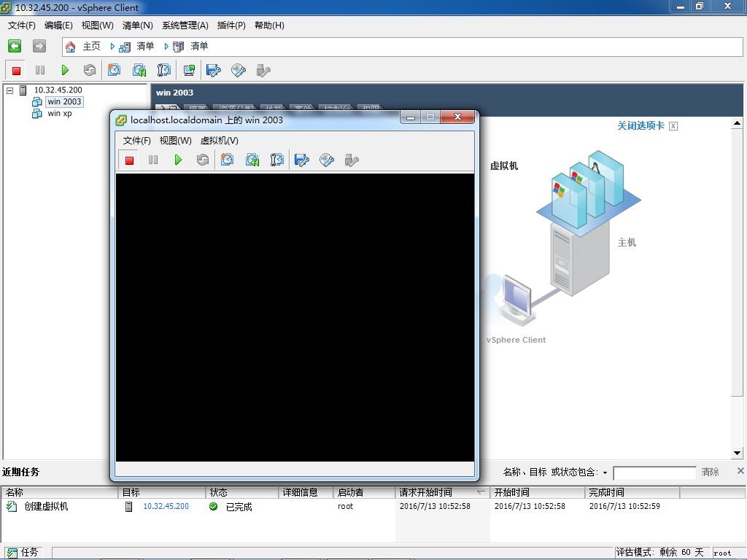Screen dimensions: 747x560
Task: Open Snapshot Manager in console window toolbar
Action: point(276,160)
